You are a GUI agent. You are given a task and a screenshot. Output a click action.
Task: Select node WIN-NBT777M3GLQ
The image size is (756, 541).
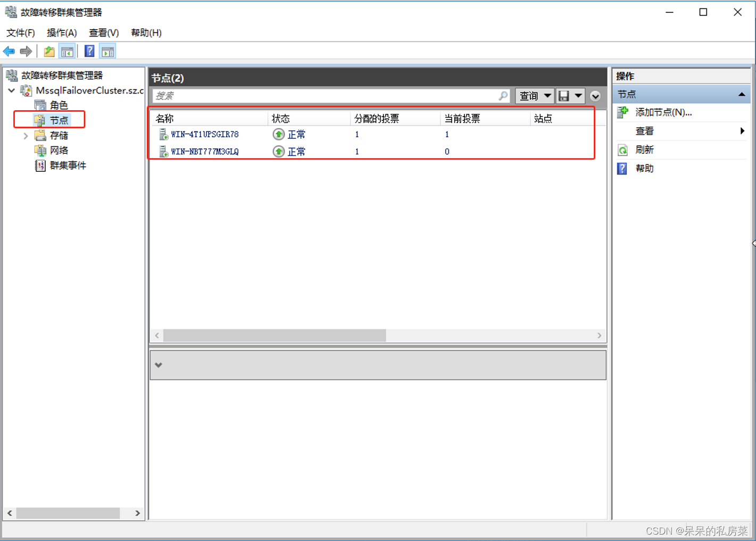click(205, 152)
